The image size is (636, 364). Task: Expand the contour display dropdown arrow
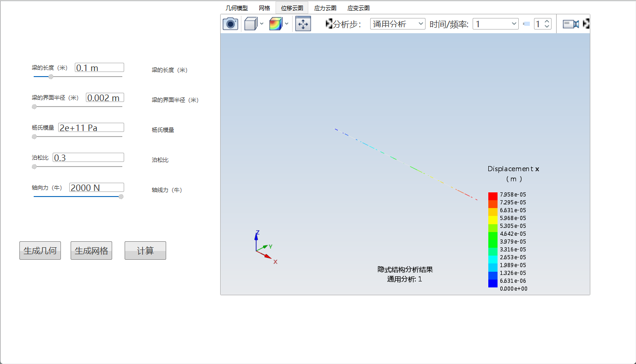[287, 24]
